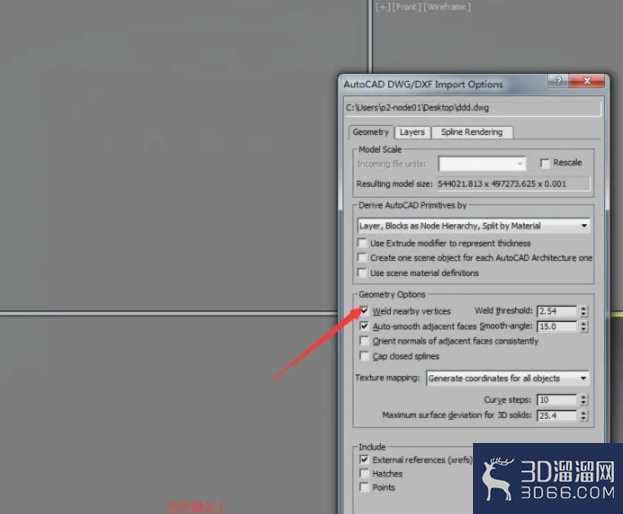The image size is (623, 514).
Task: Toggle Auto-smooth adjacent faces checkbox
Action: tap(364, 326)
